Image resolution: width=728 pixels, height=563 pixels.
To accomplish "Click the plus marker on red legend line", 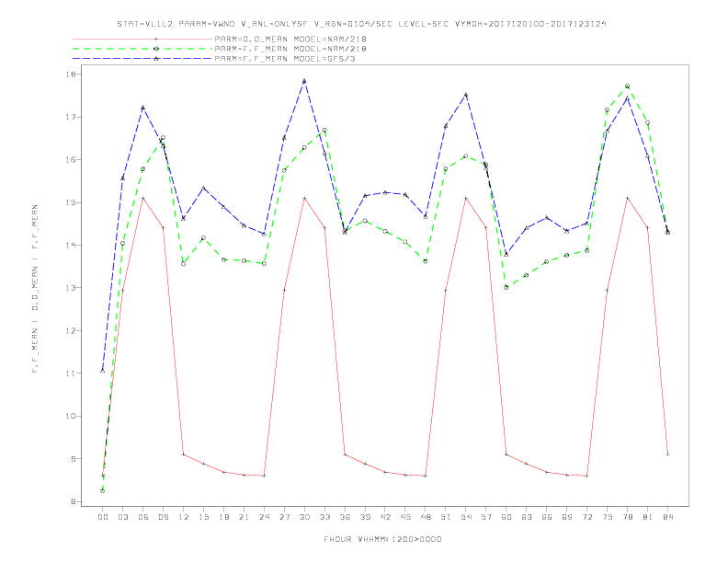I will point(156,39).
